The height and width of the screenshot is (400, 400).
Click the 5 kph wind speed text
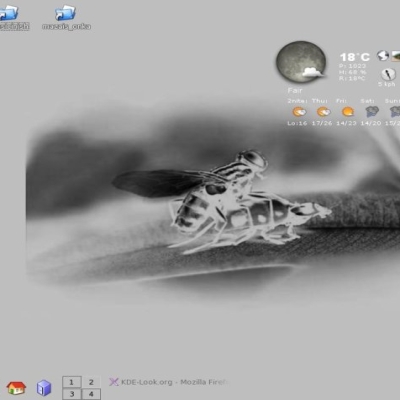point(387,84)
